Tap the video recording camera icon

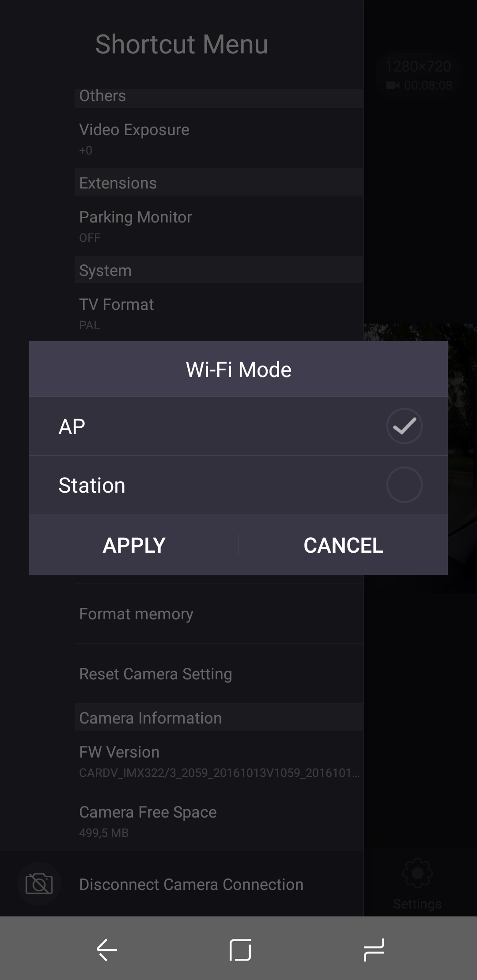pyautogui.click(x=393, y=85)
